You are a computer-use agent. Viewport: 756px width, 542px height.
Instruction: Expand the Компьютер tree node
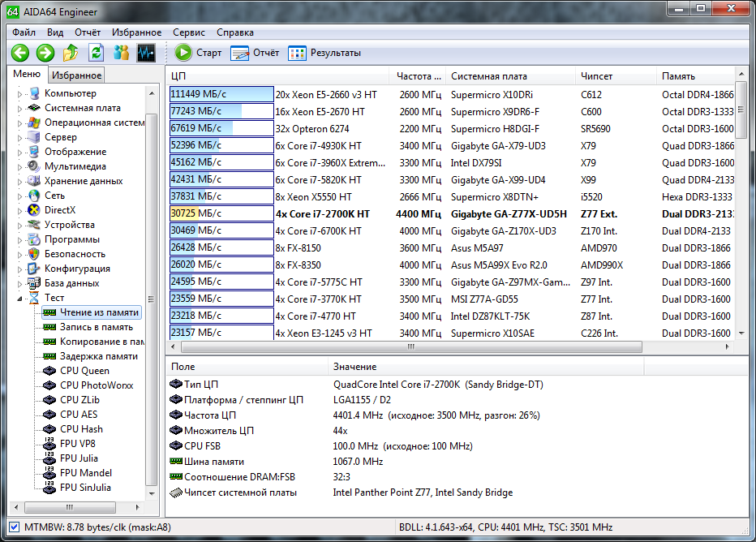point(19,94)
